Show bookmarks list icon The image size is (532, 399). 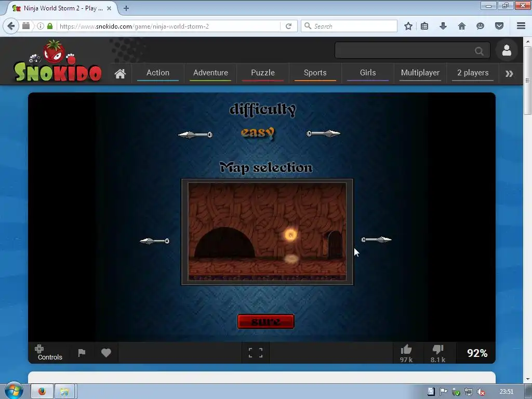pos(424,26)
